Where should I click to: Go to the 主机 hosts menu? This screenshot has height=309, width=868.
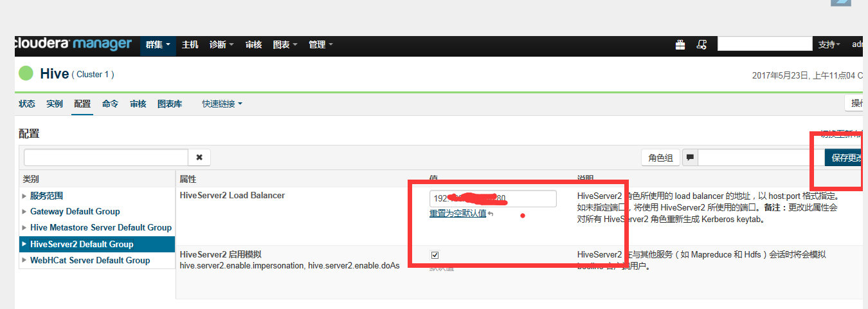pyautogui.click(x=190, y=45)
